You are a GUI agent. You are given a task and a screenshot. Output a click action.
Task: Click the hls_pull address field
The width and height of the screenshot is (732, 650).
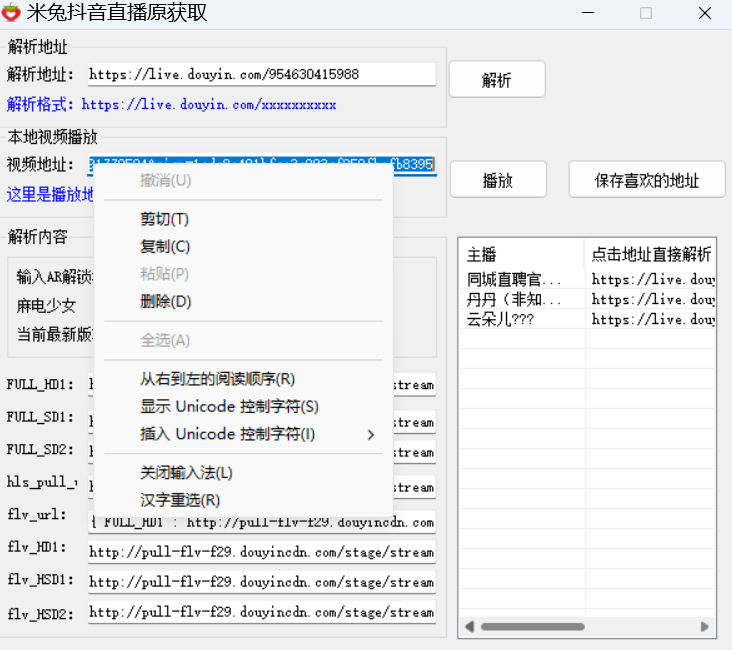[x=415, y=487]
